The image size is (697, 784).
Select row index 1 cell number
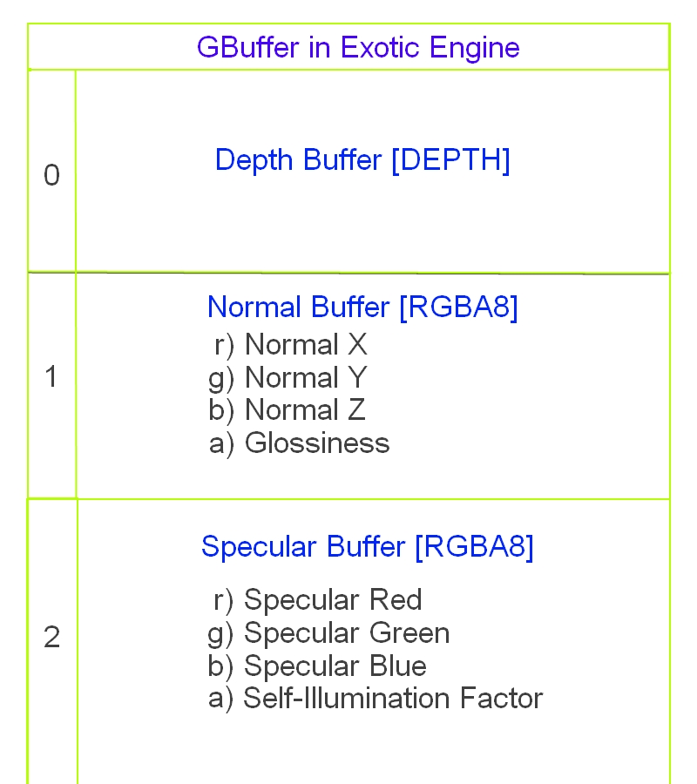coord(51,378)
